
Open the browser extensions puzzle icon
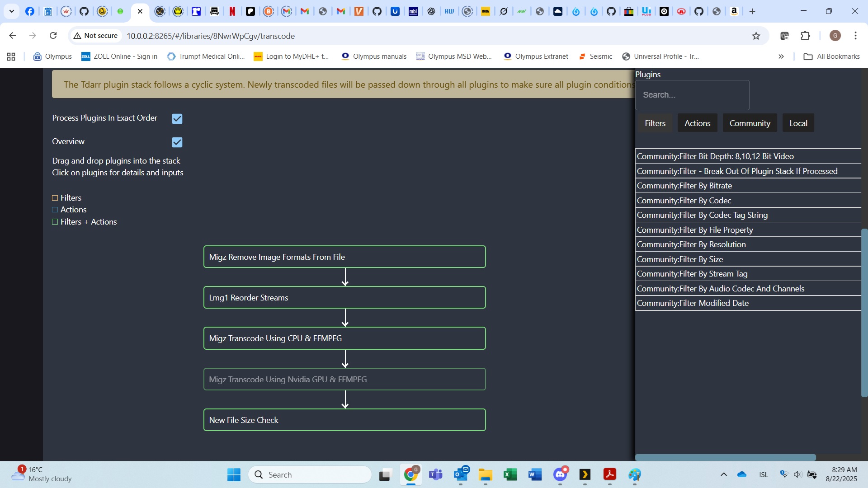point(805,36)
